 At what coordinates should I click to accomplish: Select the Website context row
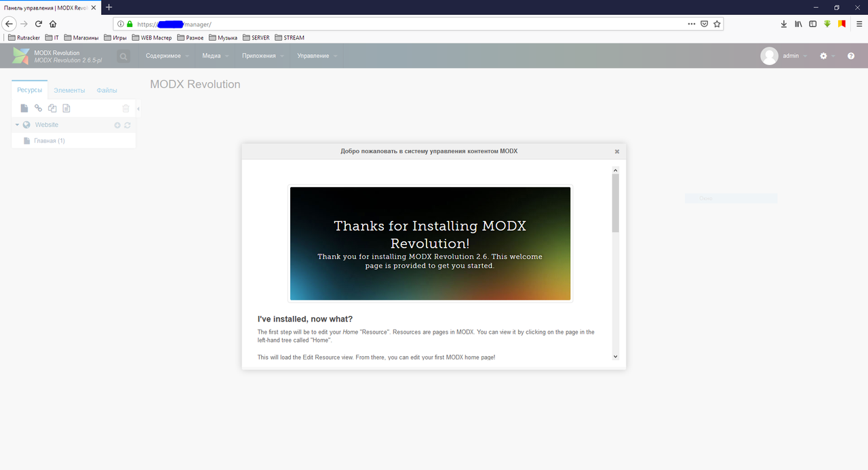coord(73,125)
